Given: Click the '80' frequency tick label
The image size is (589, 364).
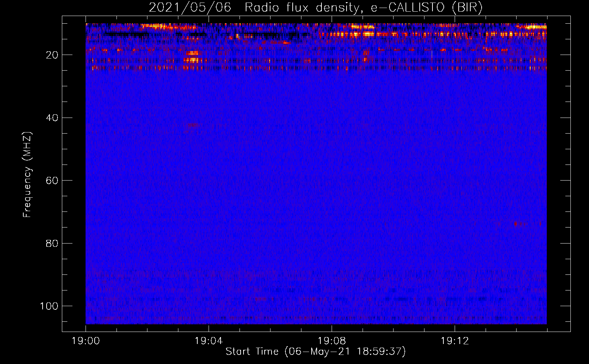Looking at the screenshot, I should [52, 243].
